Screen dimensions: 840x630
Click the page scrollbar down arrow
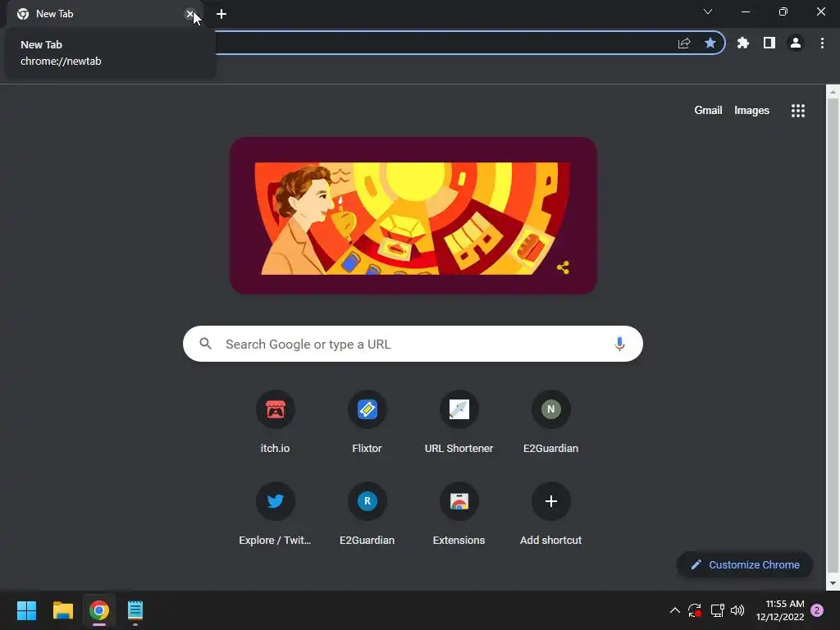[x=833, y=583]
